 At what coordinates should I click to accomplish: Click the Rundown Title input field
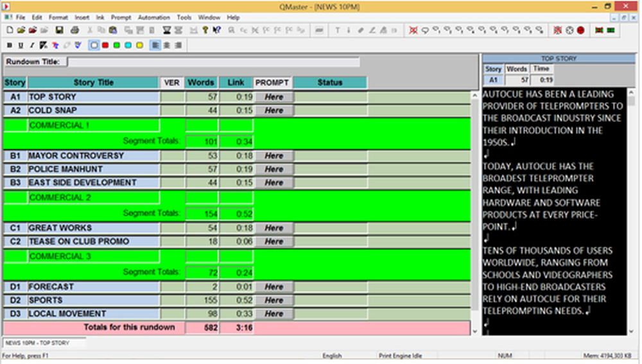tap(213, 62)
